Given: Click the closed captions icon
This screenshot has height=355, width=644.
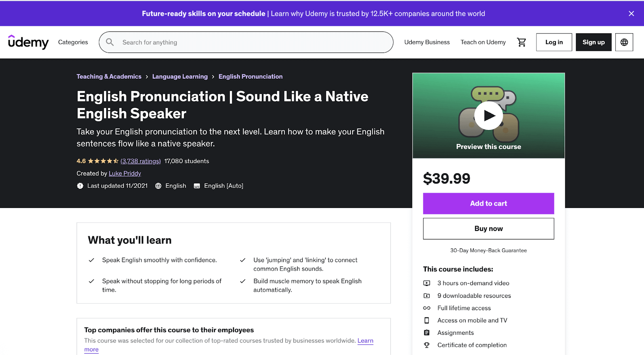Looking at the screenshot, I should click(197, 186).
